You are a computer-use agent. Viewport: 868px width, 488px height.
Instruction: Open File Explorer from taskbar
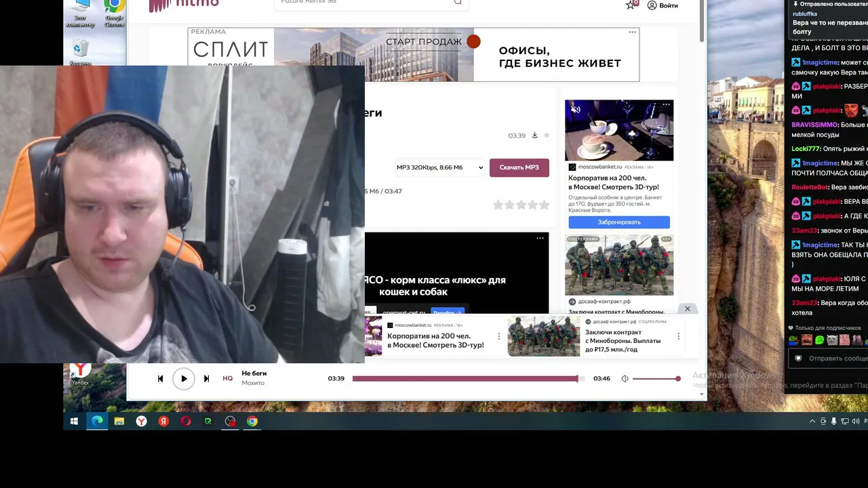[119, 422]
